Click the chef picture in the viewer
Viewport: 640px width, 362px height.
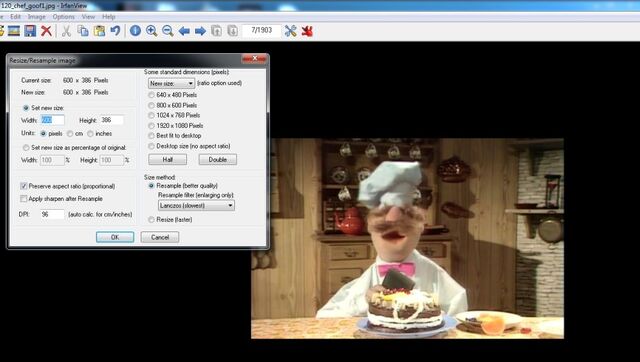point(407,238)
